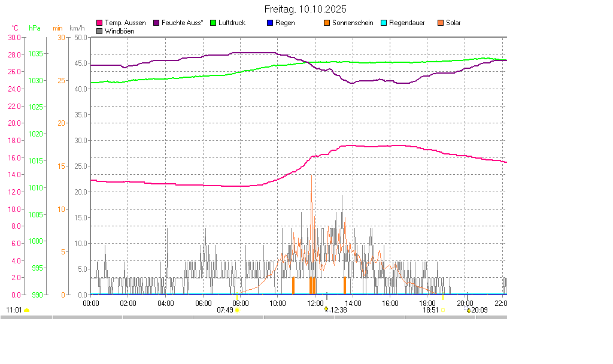Screen dimensions: 613x364
Task: Click the km/h axis unit label
Action: pos(77,28)
